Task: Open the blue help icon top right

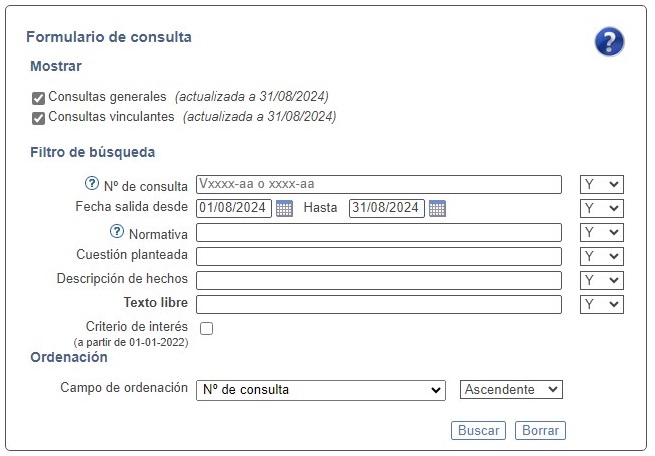Action: (609, 42)
